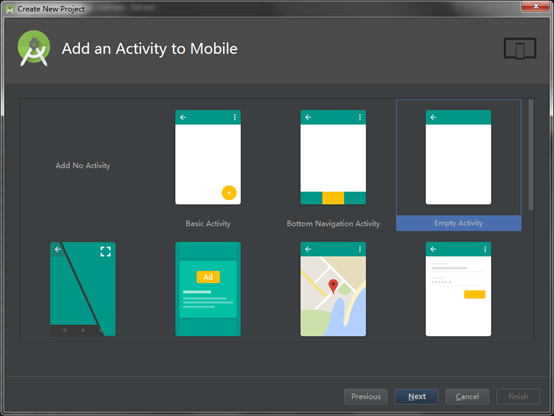This screenshot has height=416, width=554.
Task: Click the activity list vertical scrollbar
Action: (x=531, y=155)
